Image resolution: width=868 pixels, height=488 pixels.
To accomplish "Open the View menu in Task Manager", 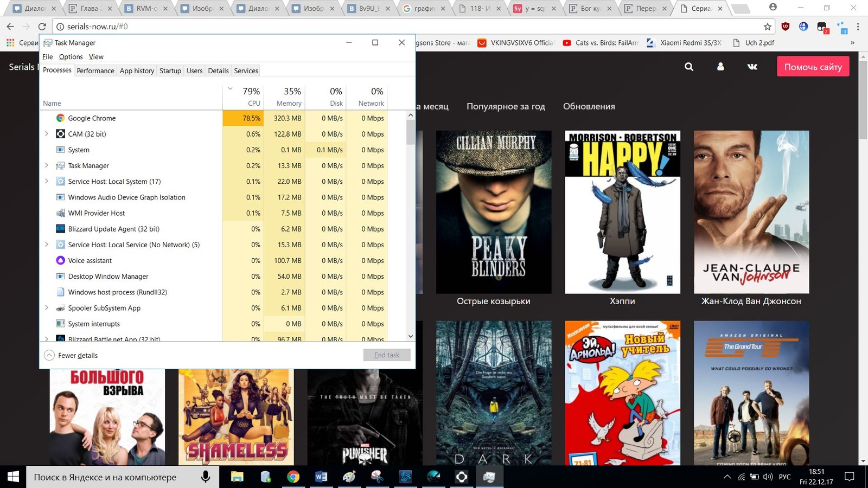I will click(96, 57).
